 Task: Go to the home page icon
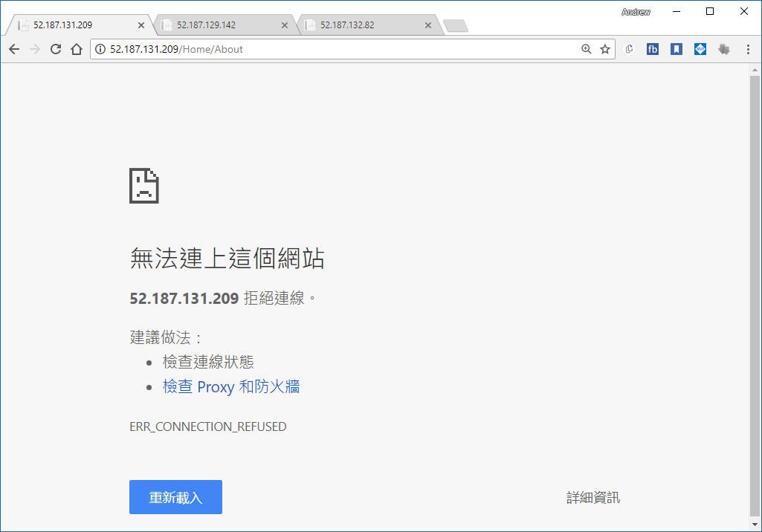pyautogui.click(x=76, y=49)
